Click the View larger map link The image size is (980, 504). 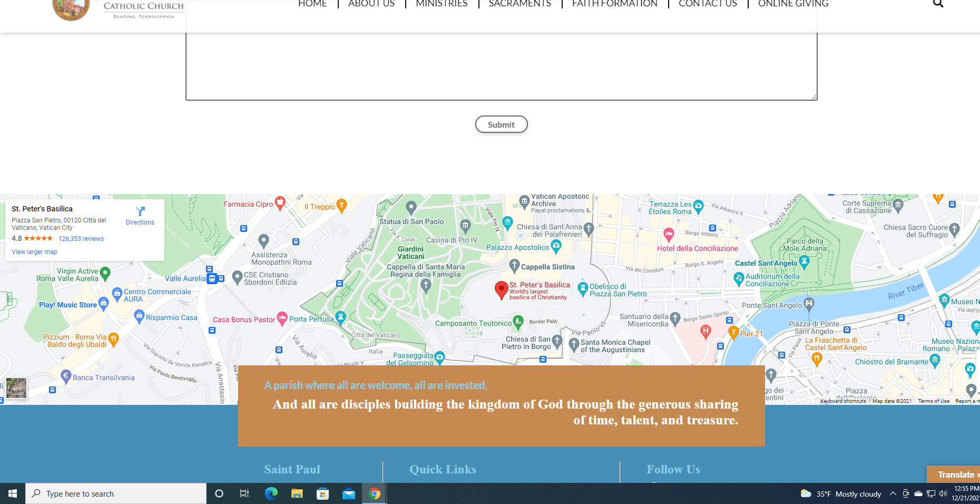pyautogui.click(x=34, y=252)
